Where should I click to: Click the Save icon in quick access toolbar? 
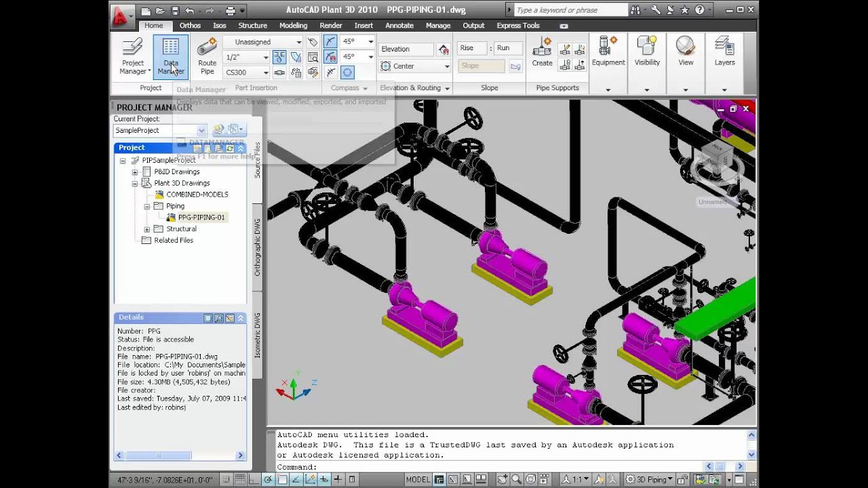(175, 11)
